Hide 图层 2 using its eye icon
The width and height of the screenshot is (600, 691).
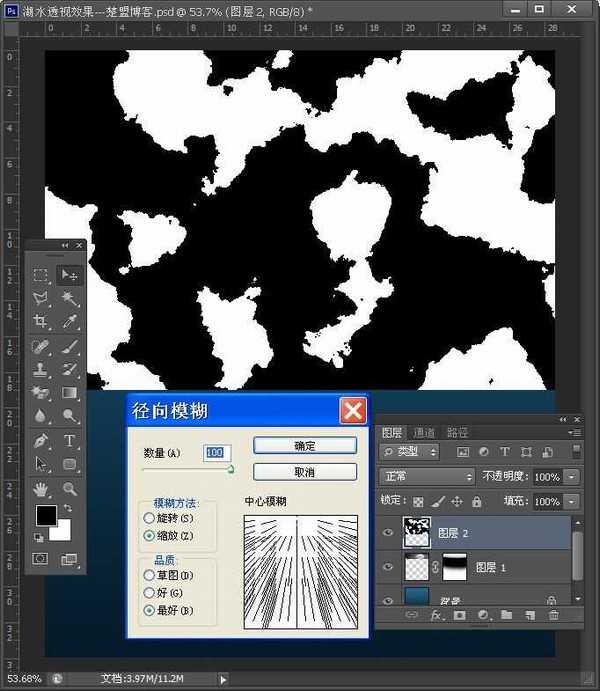point(389,534)
